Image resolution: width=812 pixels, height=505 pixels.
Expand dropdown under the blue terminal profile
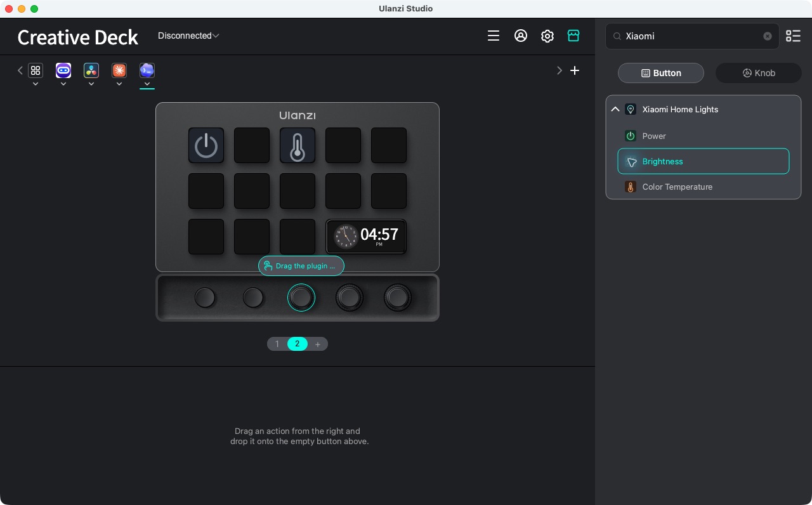click(147, 84)
